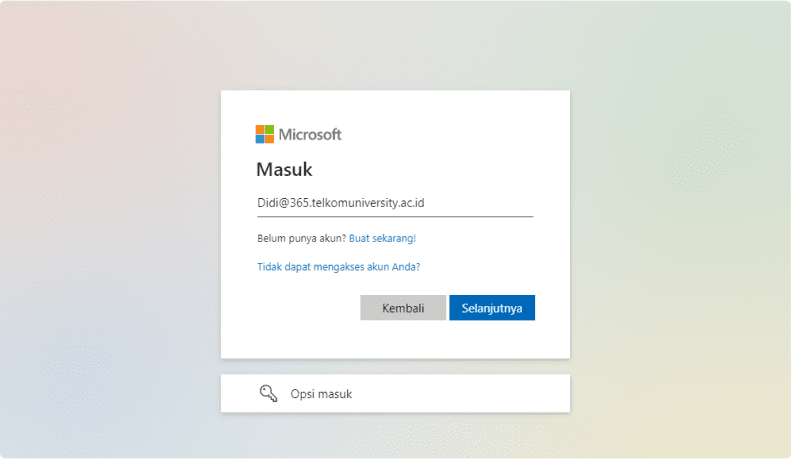Click the blue square of the Microsoft logo
This screenshot has width=791, height=459.
point(260,139)
